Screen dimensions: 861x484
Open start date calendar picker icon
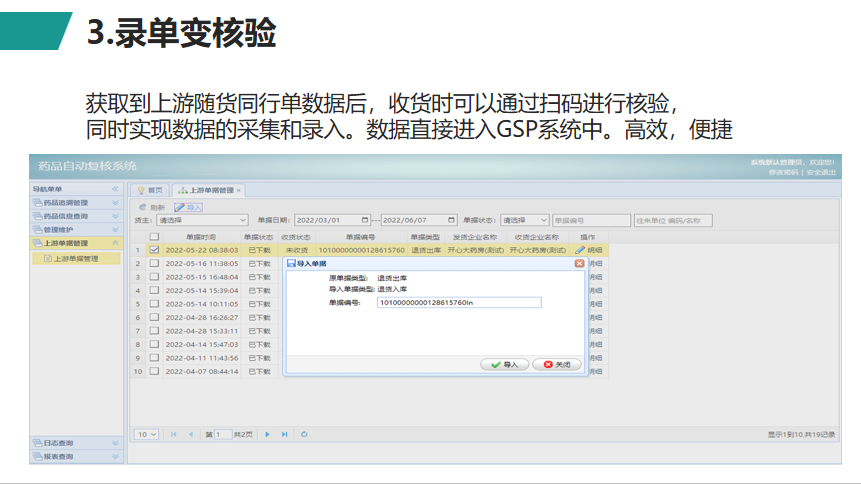362,220
